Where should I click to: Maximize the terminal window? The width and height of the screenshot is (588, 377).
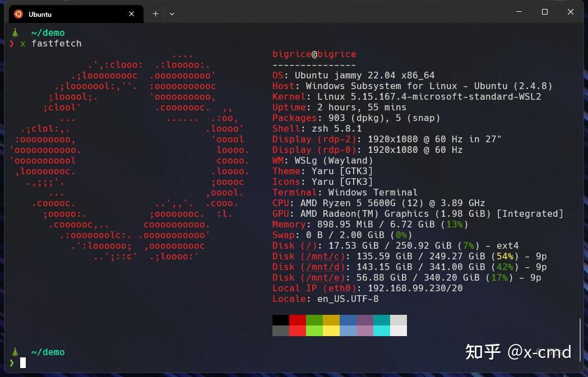(x=545, y=12)
